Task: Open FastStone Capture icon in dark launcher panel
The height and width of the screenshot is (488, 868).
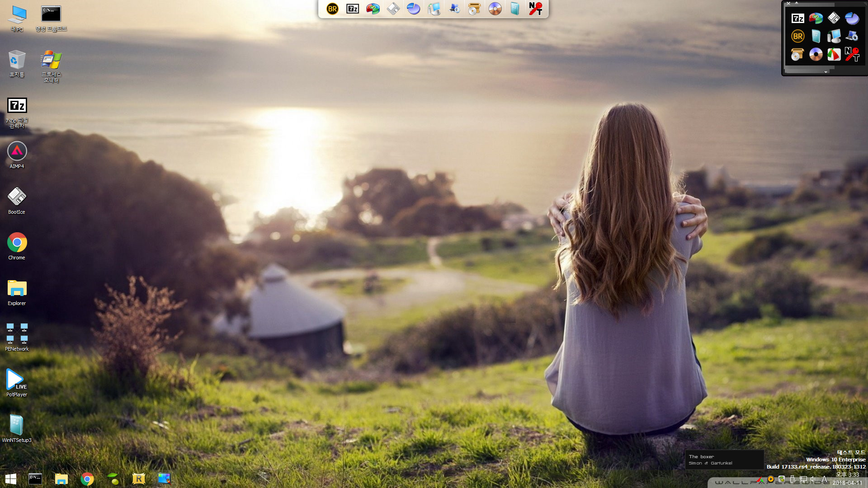Action: pos(834,54)
